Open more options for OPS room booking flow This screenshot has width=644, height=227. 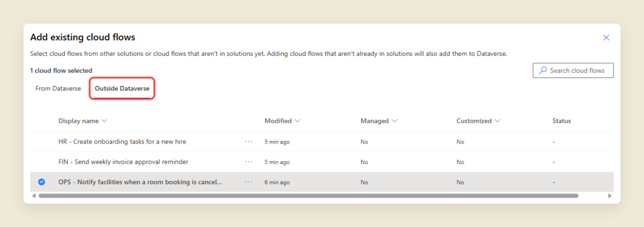click(249, 182)
